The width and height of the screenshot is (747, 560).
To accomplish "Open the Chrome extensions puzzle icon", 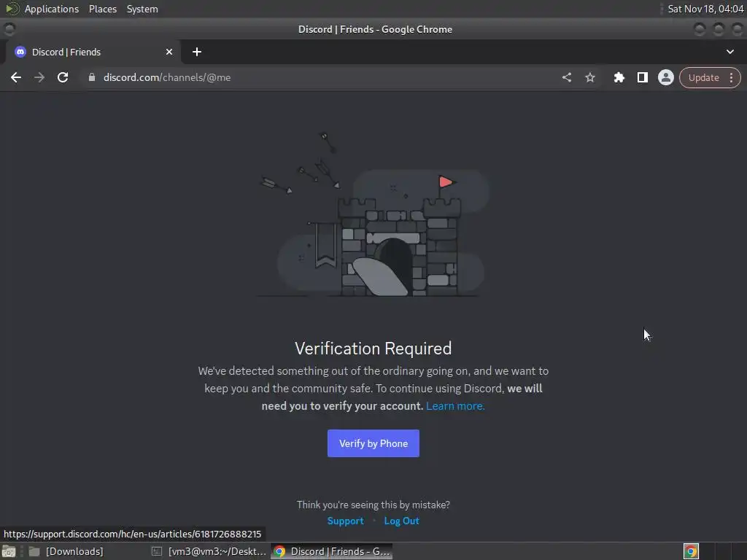I will tap(619, 77).
